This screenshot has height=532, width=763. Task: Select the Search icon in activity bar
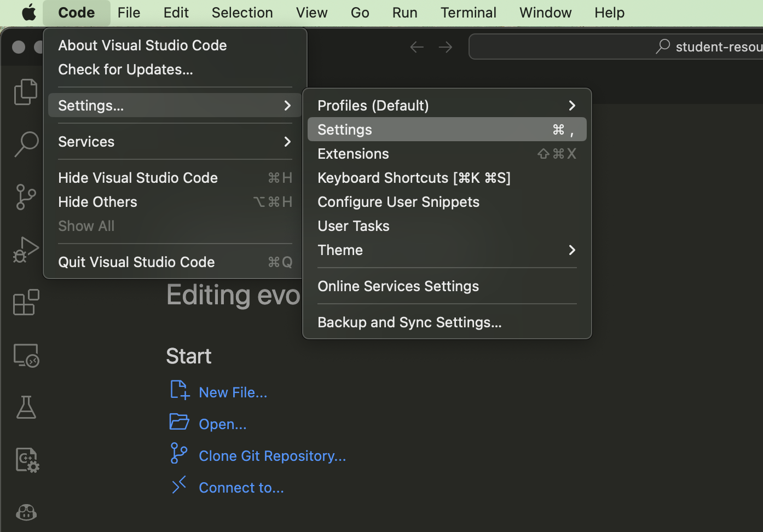[x=26, y=144]
